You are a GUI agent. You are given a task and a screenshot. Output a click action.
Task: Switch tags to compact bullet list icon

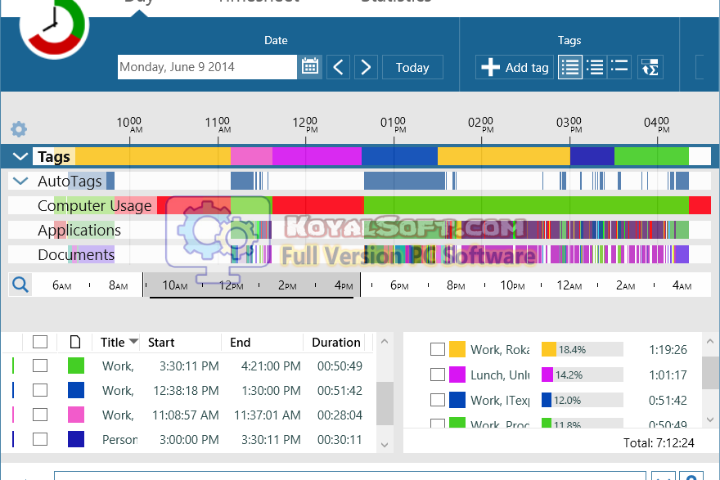click(619, 67)
